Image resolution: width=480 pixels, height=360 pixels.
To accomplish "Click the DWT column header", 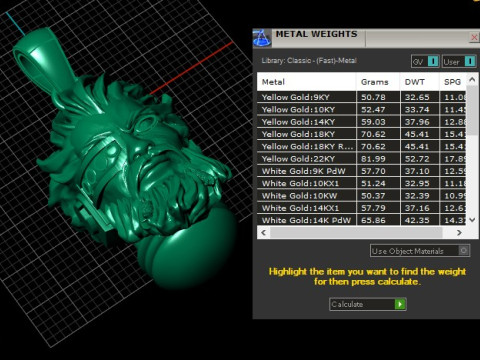I will [419, 82].
